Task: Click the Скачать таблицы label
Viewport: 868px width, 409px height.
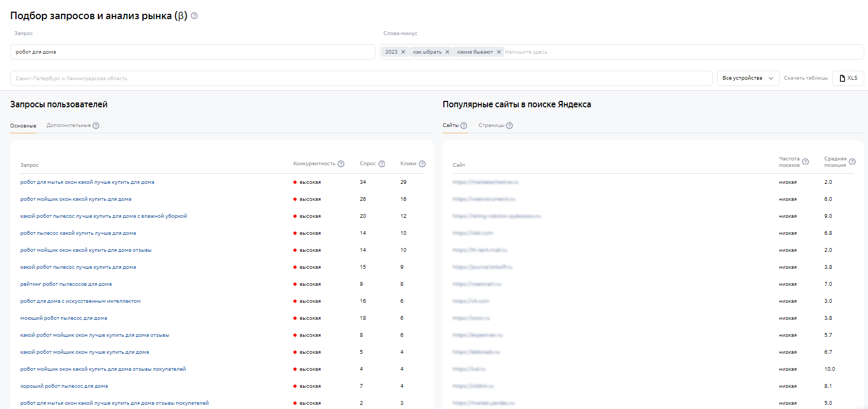Action: (x=806, y=78)
